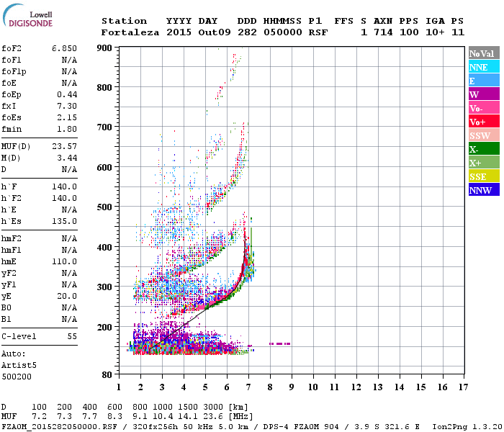Select the SSE yellow legend swatch
The width and height of the screenshot is (504, 432).
484,176
